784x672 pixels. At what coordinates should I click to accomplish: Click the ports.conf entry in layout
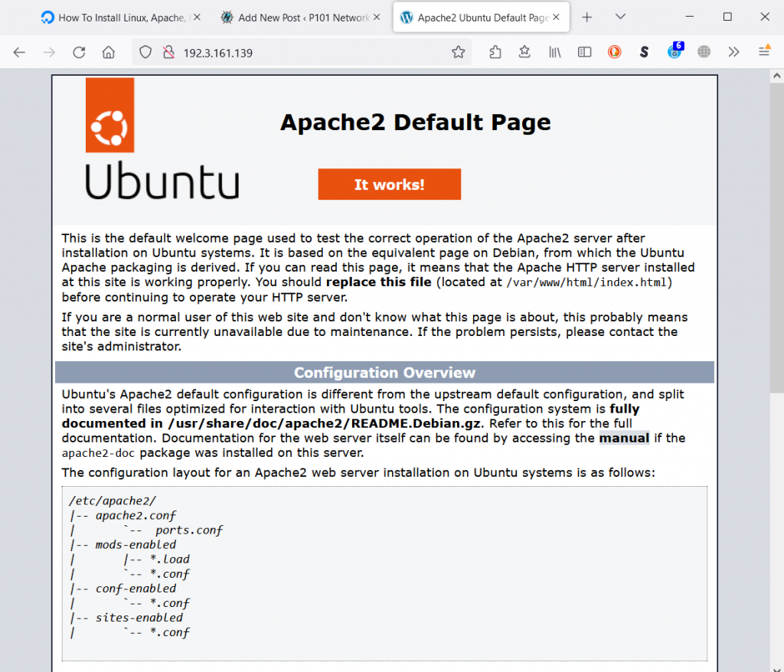(x=188, y=530)
